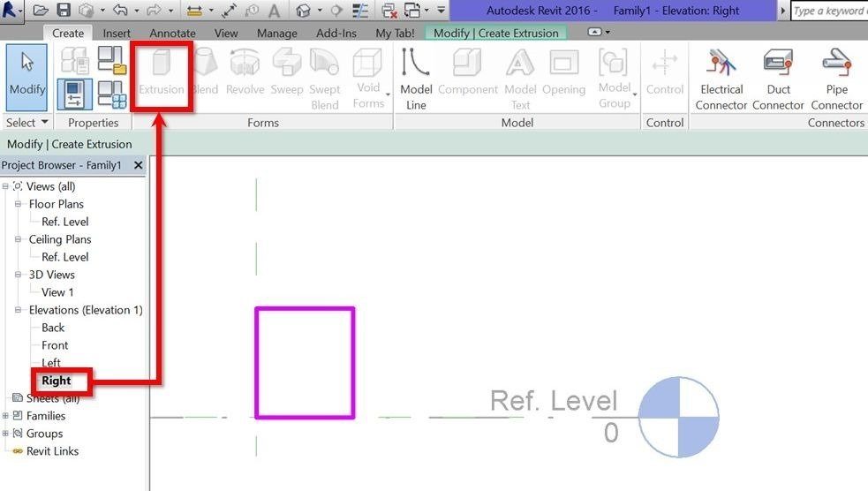Collapse the Elevations (Elevation 1) node
The height and width of the screenshot is (491, 868).
tap(18, 310)
